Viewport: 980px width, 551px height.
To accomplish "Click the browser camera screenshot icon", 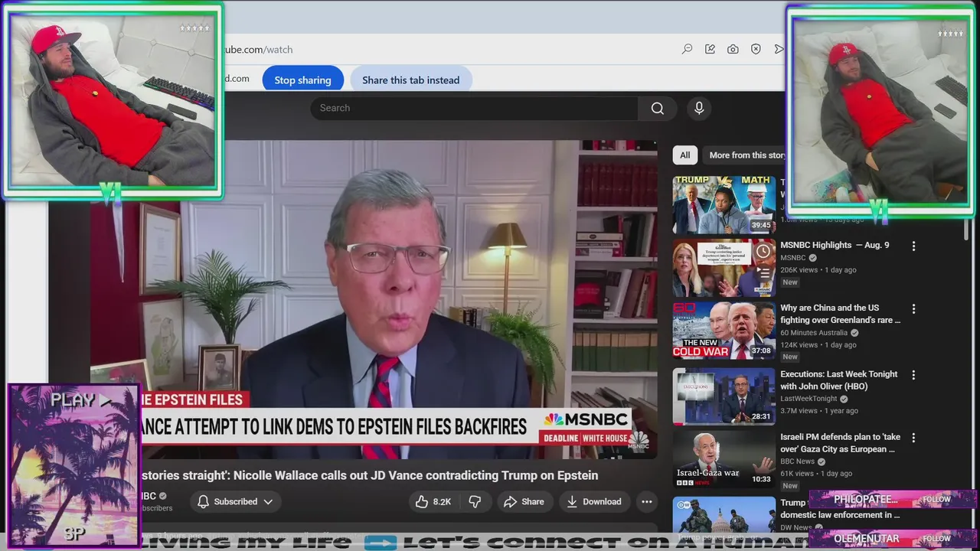I will tap(733, 49).
